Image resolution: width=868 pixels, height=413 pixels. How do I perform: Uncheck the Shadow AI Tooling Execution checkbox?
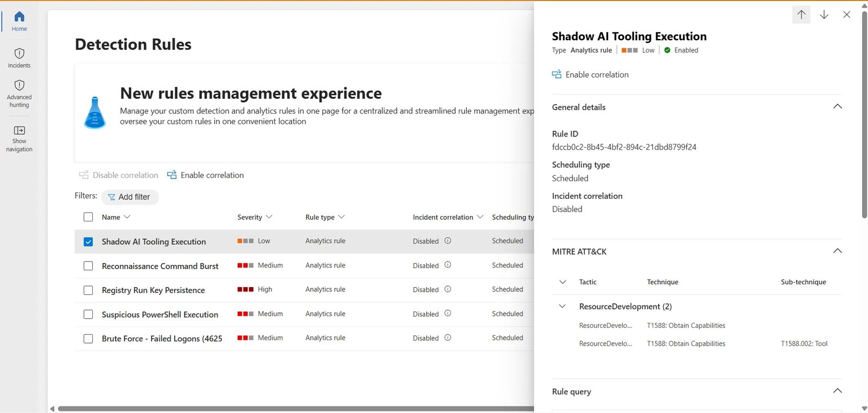(x=88, y=242)
